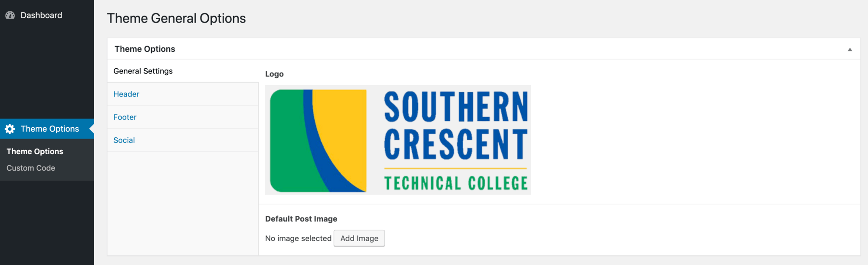Open the Theme Options submenu item
868x265 pixels.
pyautogui.click(x=35, y=152)
